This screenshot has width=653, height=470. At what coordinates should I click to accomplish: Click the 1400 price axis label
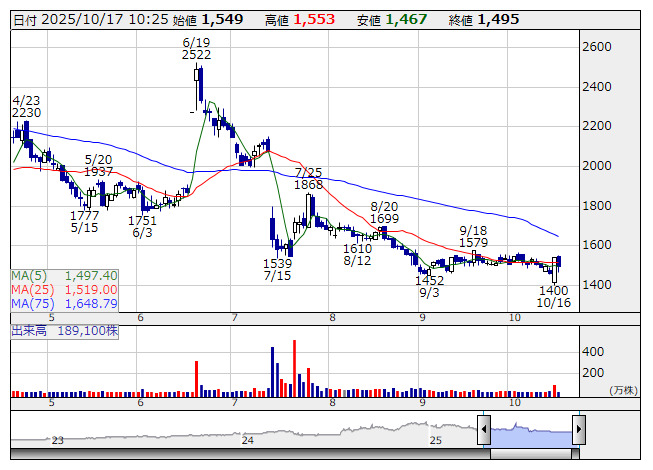pyautogui.click(x=597, y=285)
